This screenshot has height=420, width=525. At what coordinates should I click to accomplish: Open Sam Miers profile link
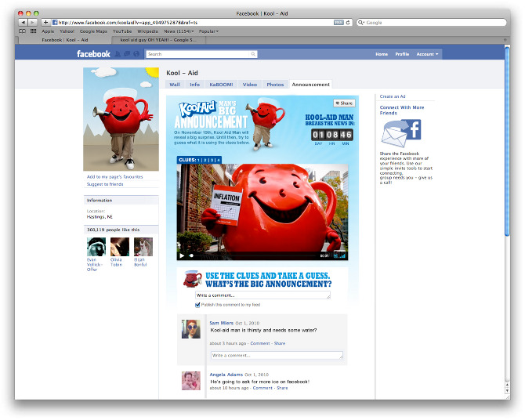[221, 323]
